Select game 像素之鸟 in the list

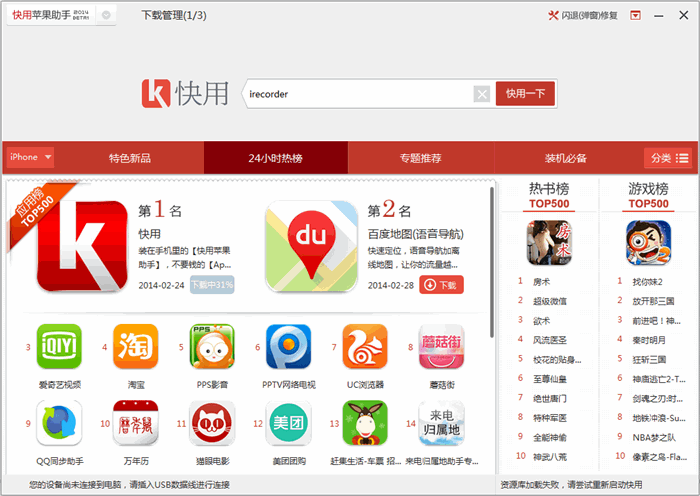pos(659,457)
